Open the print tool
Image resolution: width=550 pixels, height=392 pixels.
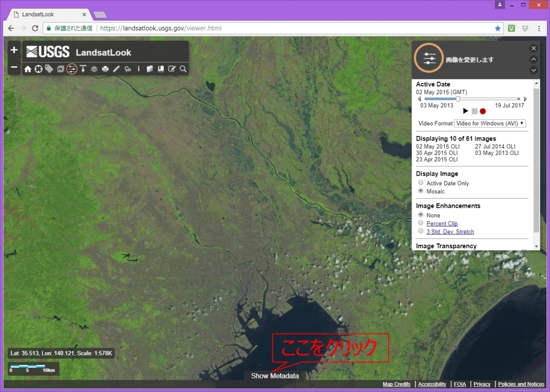click(x=105, y=69)
